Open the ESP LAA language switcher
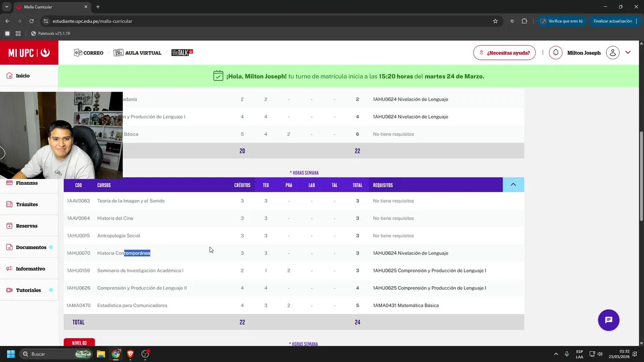Viewport: 644px width, 362px height. click(580, 354)
